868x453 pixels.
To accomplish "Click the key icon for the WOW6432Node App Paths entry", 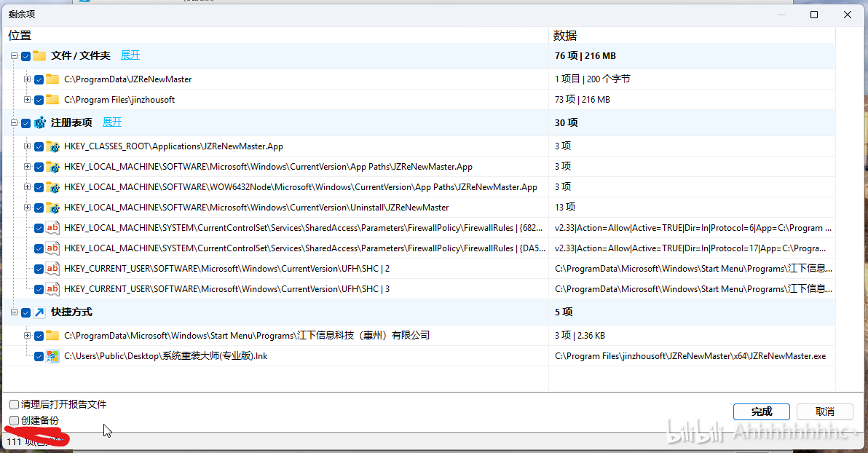I will (x=52, y=188).
